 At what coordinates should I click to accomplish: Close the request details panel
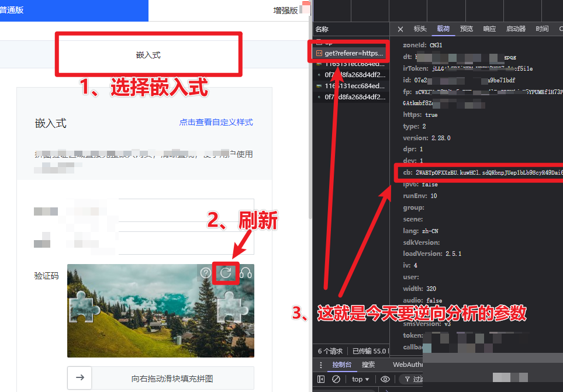click(x=400, y=29)
